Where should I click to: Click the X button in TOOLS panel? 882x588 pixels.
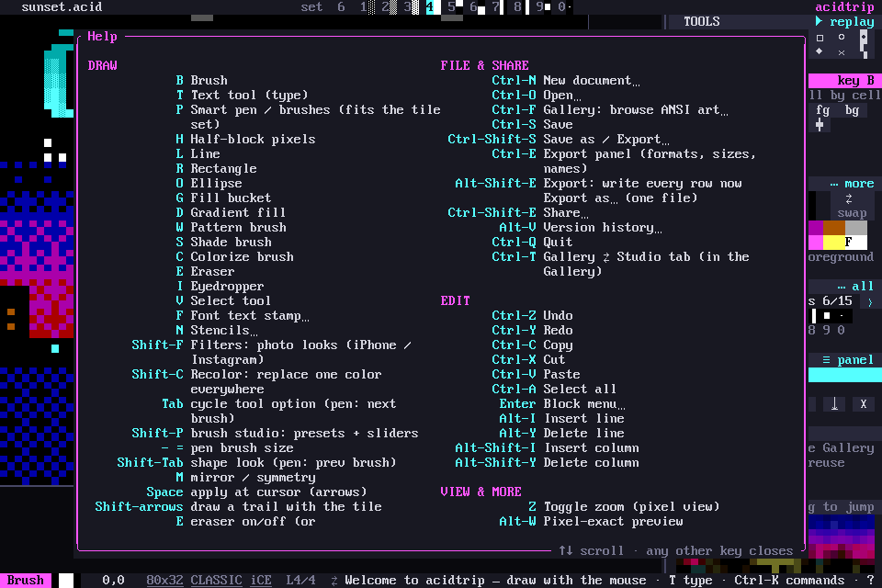pyautogui.click(x=864, y=404)
